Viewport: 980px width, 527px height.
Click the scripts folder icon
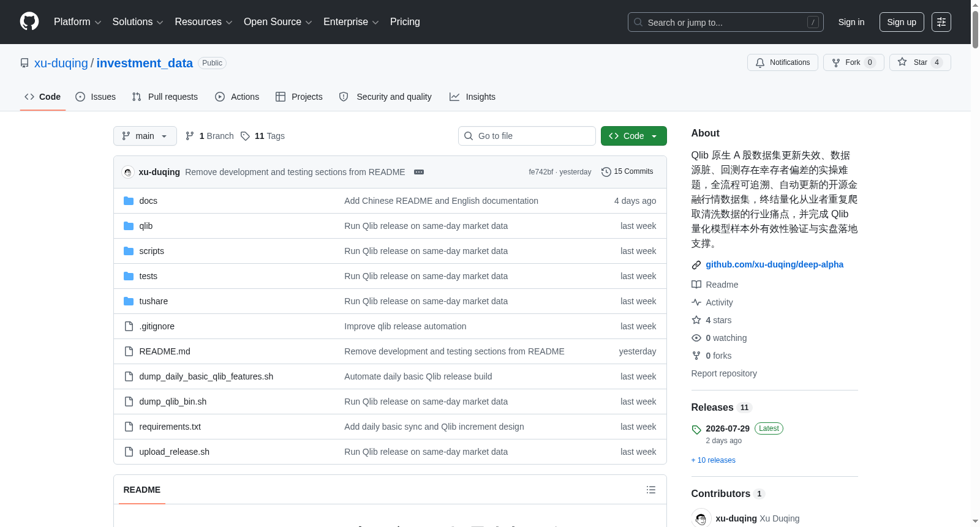coord(129,251)
